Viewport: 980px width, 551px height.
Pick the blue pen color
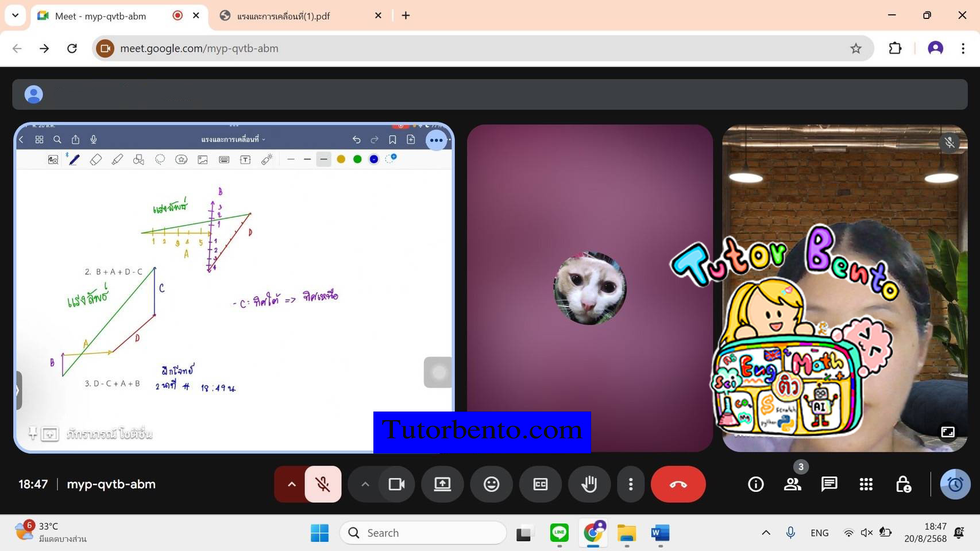coord(374,159)
